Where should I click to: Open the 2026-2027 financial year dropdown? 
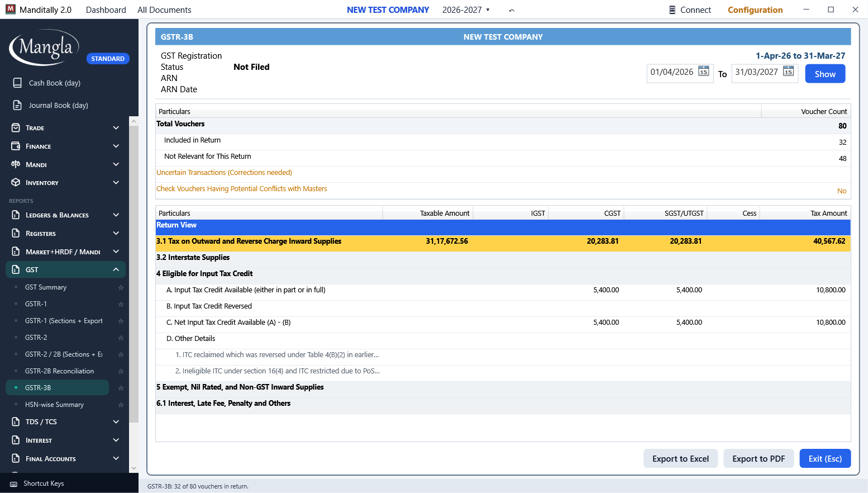tap(466, 10)
